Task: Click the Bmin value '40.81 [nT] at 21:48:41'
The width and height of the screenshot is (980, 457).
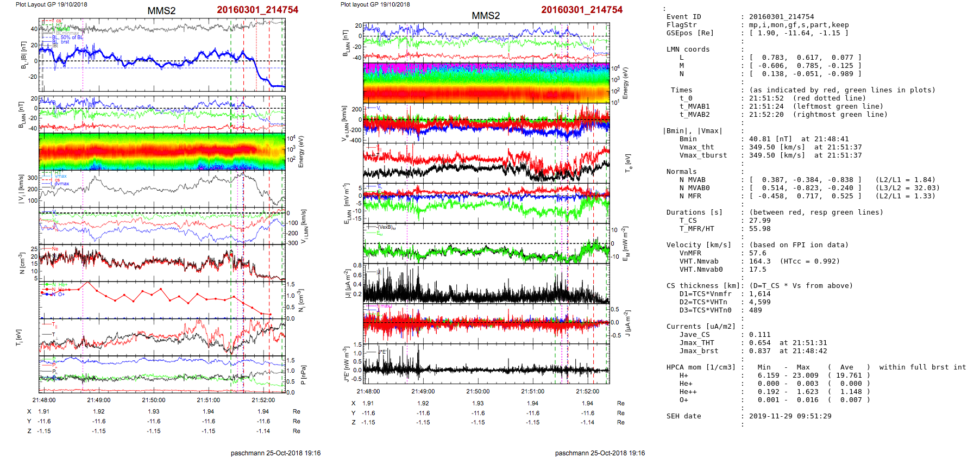Action: (x=799, y=139)
